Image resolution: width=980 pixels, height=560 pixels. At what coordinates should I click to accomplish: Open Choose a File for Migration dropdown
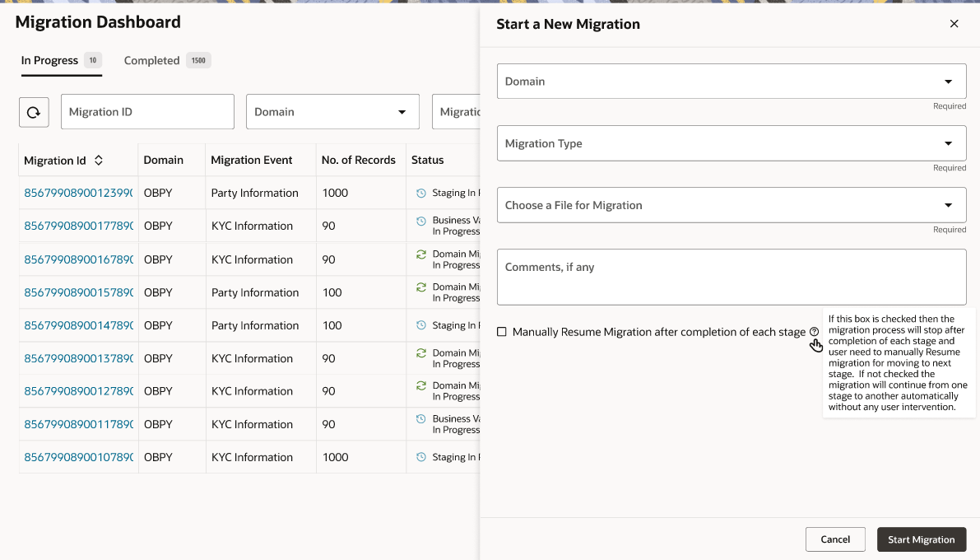click(x=731, y=205)
